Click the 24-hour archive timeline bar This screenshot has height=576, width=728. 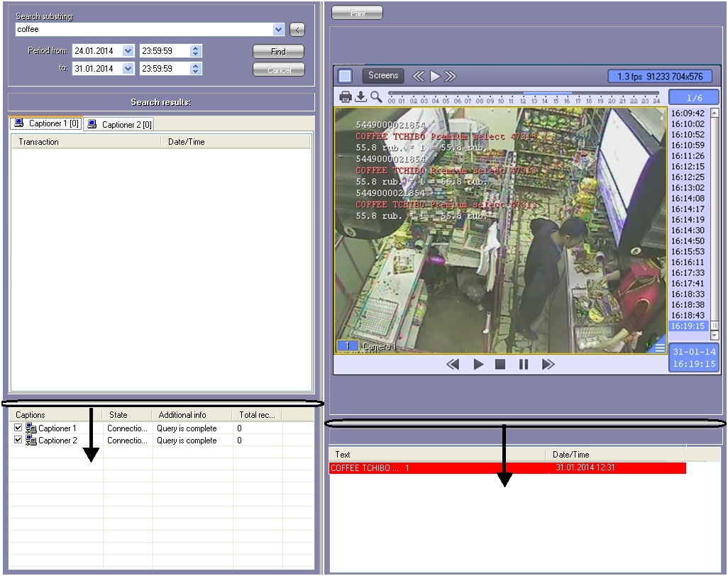(x=524, y=93)
